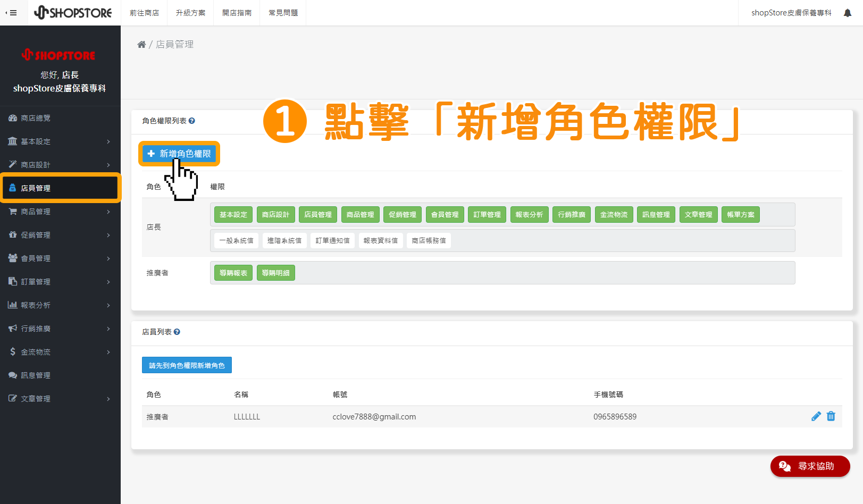Open help icon beside 角色權限列表
The image size is (863, 504).
(x=192, y=121)
